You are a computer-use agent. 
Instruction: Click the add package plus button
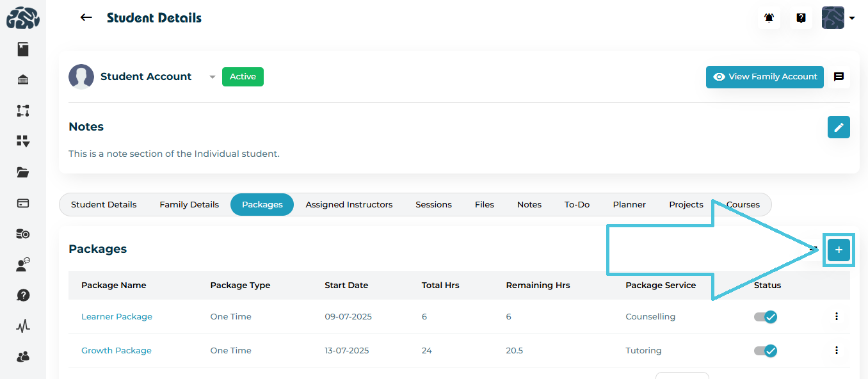tap(839, 250)
